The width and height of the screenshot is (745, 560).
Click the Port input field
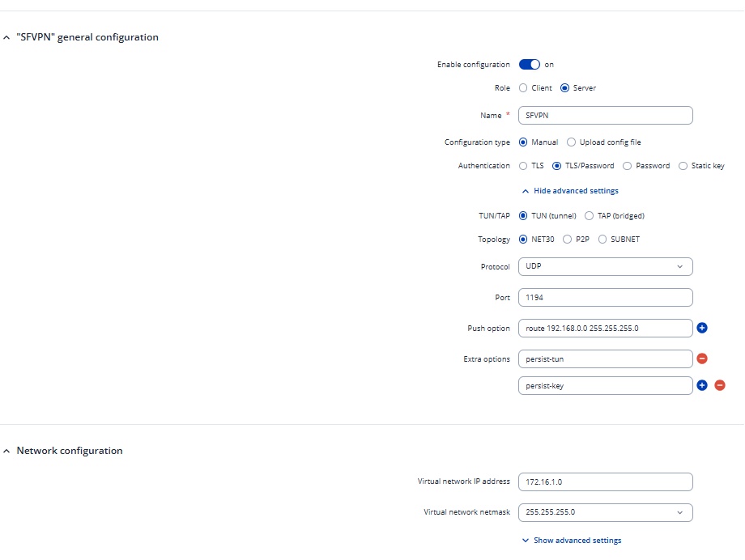(605, 298)
